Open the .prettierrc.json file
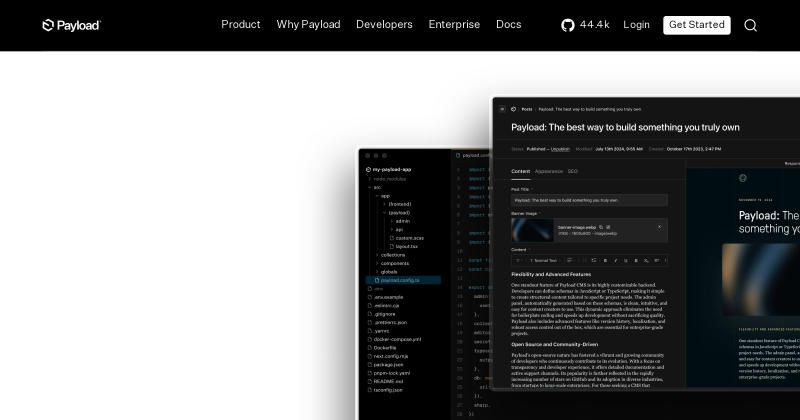800x420 pixels. coord(387,323)
